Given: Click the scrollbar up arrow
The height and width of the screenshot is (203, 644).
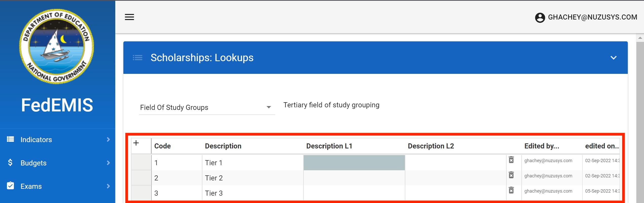Looking at the screenshot, I should (x=640, y=38).
